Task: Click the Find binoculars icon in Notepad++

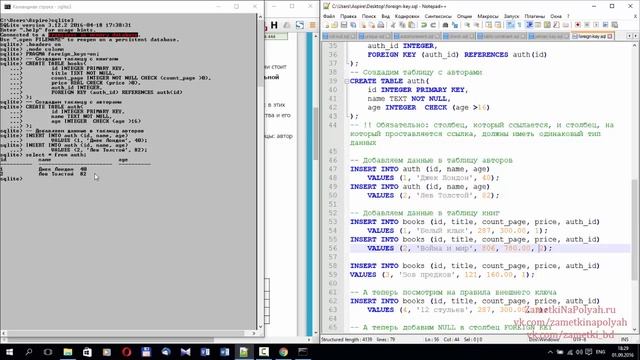Action: [445, 25]
